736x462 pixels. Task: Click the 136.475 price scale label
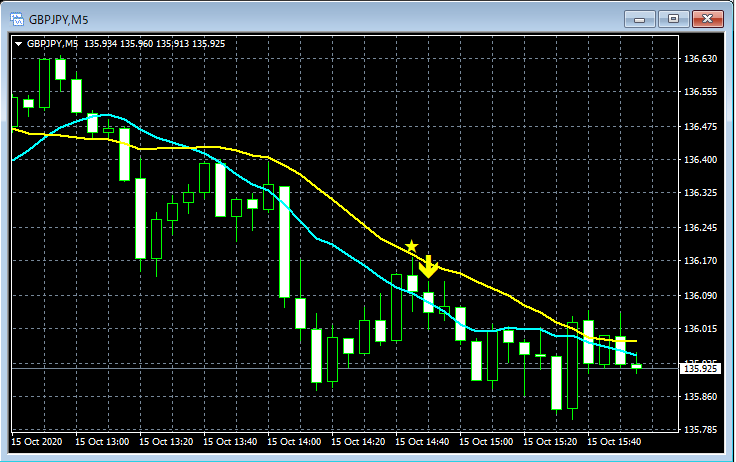click(x=700, y=126)
